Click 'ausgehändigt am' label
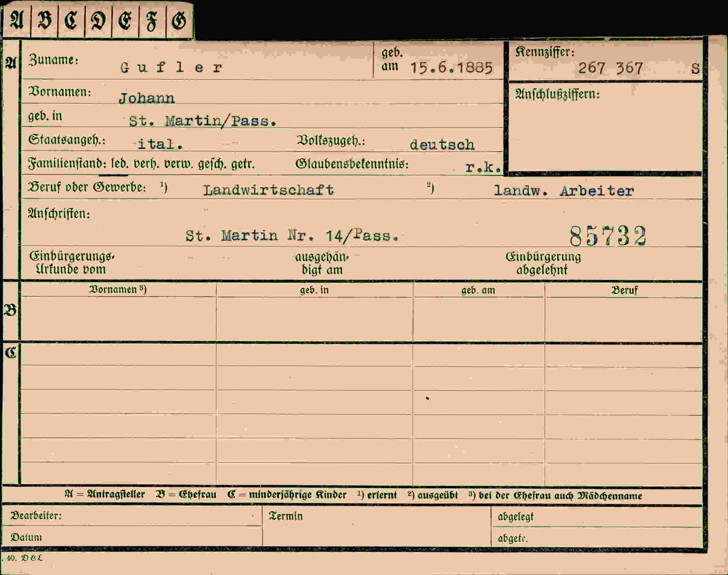The image size is (728, 575). (322, 263)
